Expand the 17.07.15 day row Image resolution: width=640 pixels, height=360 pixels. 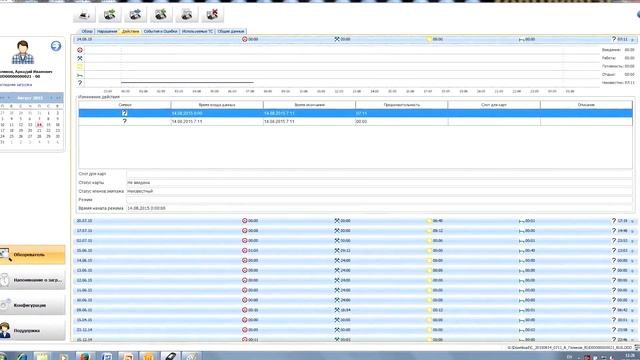pos(633,231)
